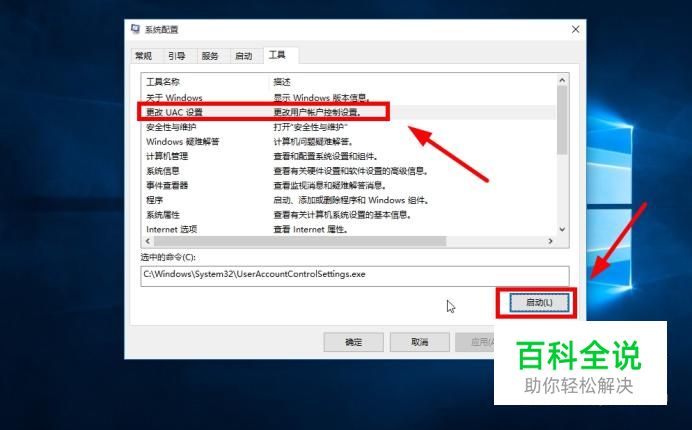Select the 程序 tool row
This screenshot has width=692, height=430.
(348, 200)
